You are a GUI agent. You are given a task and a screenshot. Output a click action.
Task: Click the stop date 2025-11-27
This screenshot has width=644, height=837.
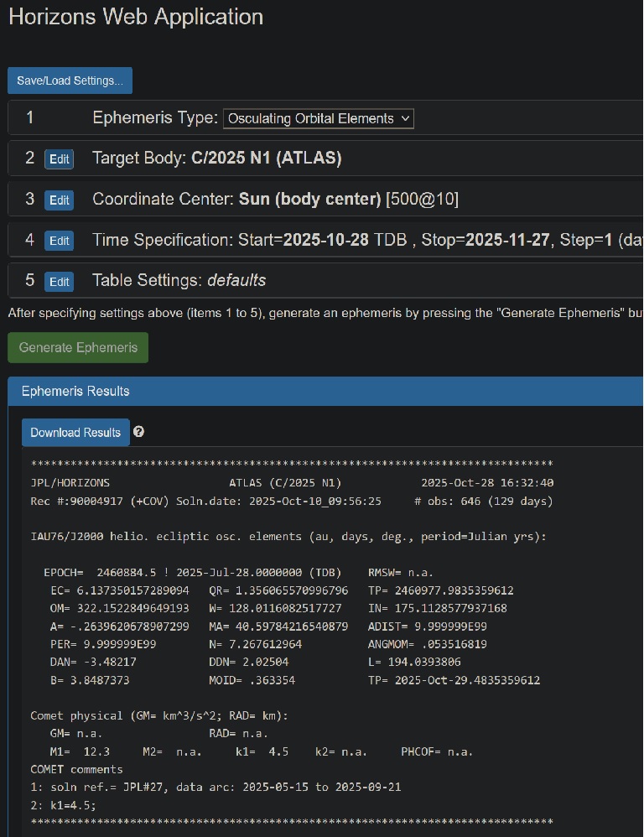[x=506, y=240]
